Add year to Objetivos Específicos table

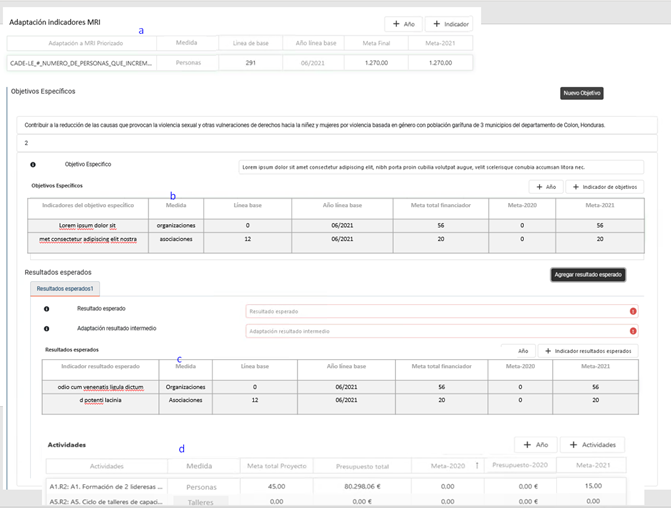click(546, 187)
